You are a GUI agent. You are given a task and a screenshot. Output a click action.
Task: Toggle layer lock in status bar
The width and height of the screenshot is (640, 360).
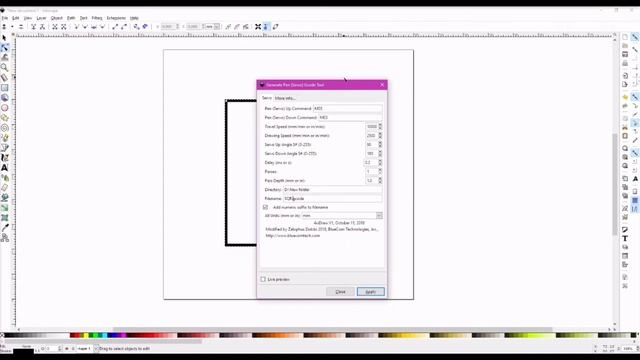coord(73,349)
